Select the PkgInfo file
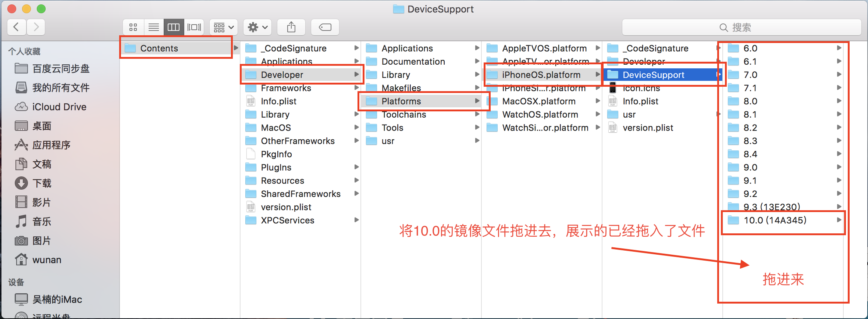The image size is (868, 319). [x=300, y=154]
